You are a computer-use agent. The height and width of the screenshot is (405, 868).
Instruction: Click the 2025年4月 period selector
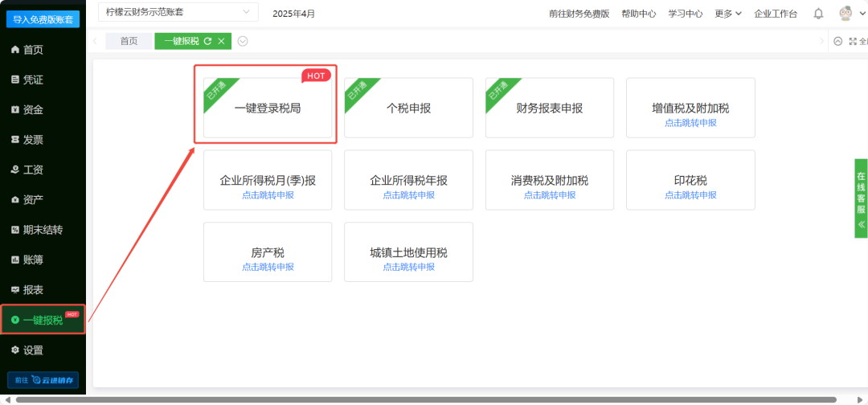point(294,14)
